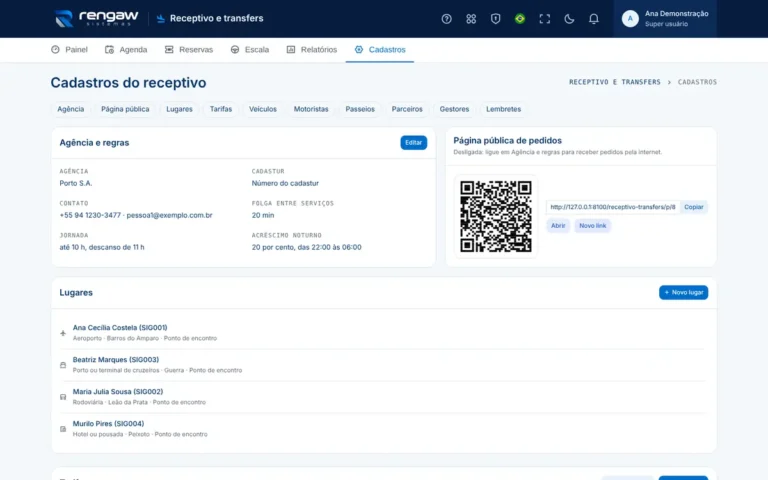Open the help question mark icon
The width and height of the screenshot is (768, 480).
click(x=446, y=19)
